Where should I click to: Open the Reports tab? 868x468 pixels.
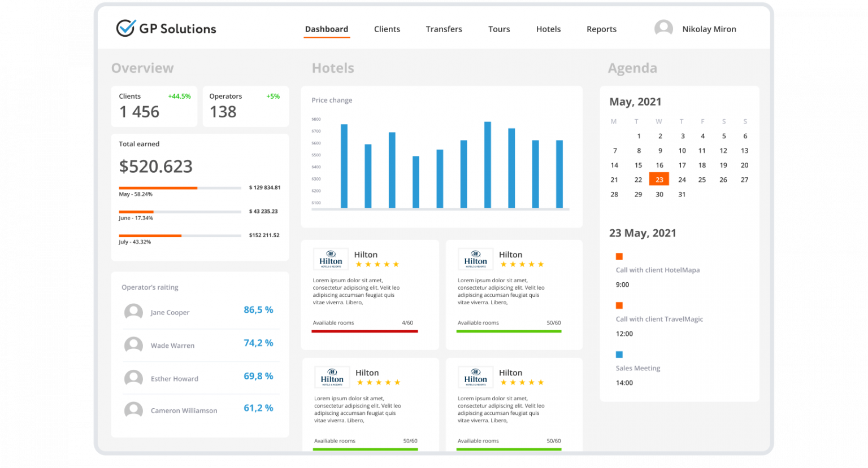tap(601, 29)
